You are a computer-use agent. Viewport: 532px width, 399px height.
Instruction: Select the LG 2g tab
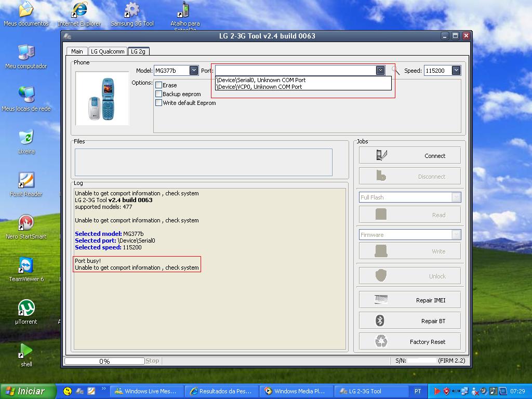click(x=138, y=51)
